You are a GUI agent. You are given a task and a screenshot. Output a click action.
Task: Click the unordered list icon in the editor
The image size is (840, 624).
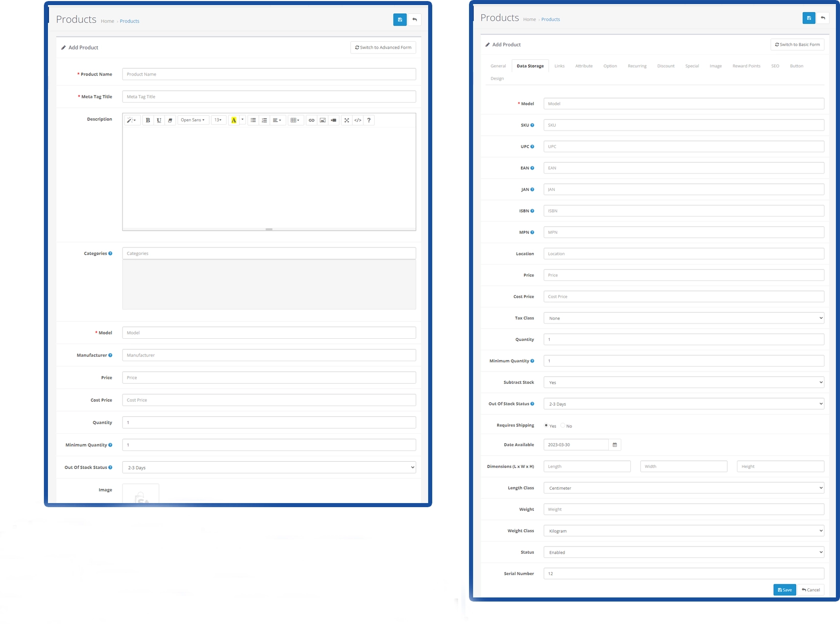(x=253, y=120)
